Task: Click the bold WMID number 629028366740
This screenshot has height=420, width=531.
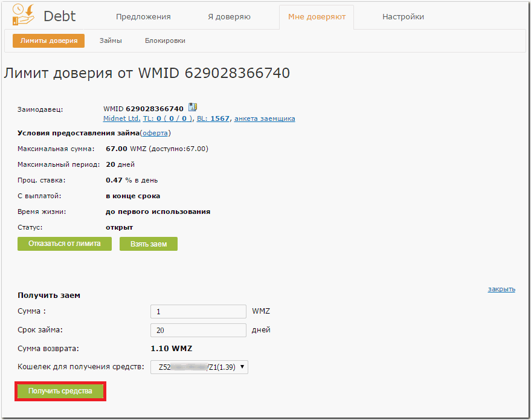Action: [x=155, y=109]
